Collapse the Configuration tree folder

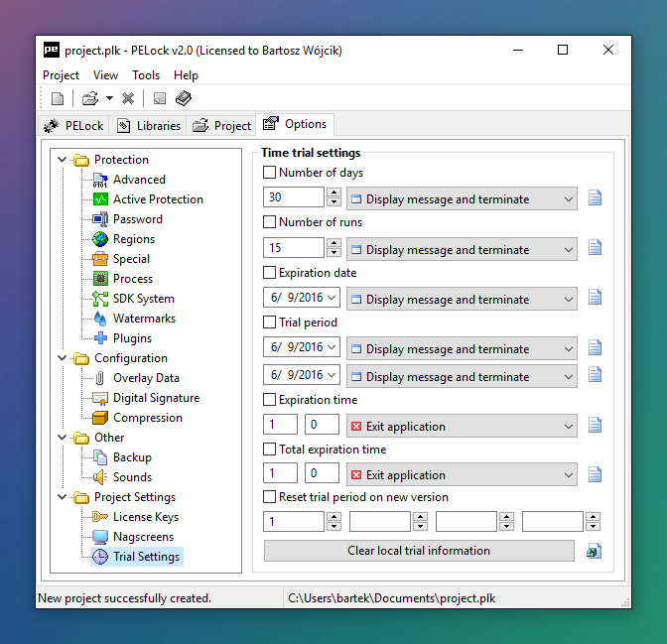click(63, 358)
